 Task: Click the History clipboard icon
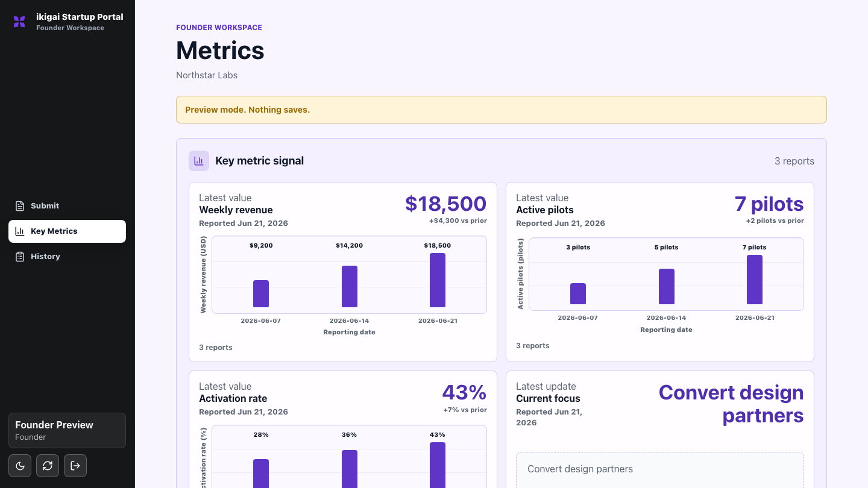point(20,257)
